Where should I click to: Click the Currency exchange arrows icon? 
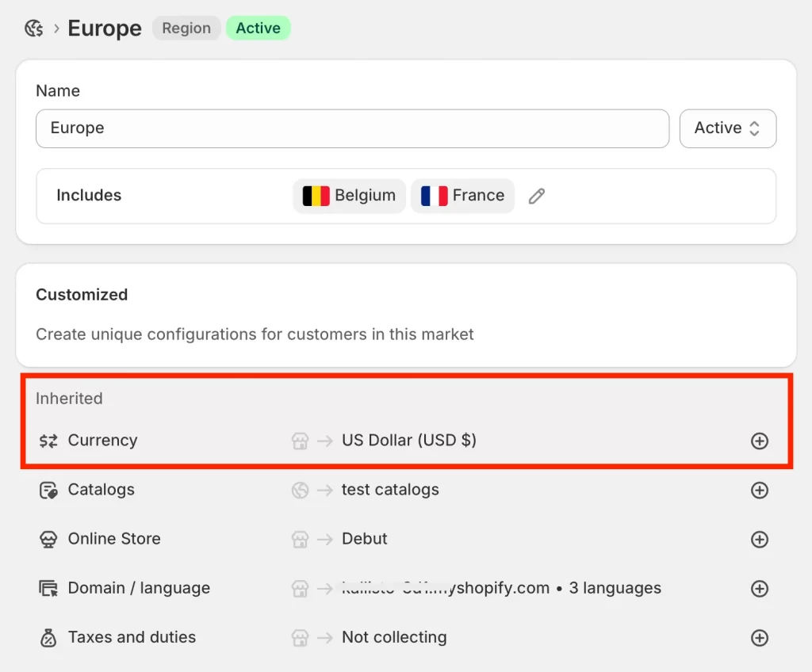tap(48, 441)
